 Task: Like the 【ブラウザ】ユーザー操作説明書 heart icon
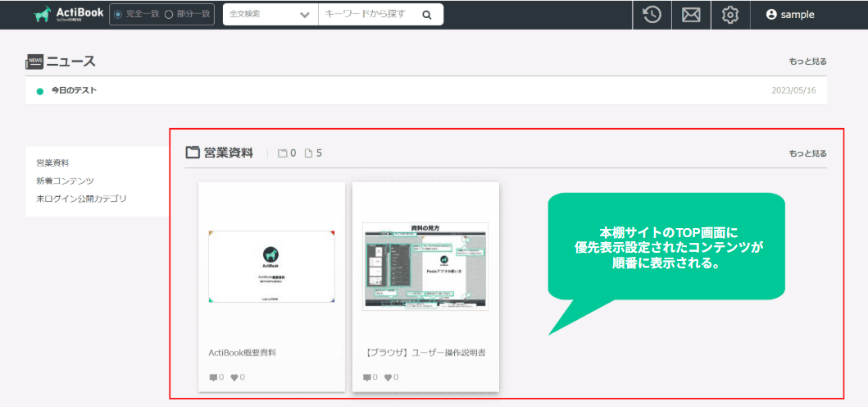(x=389, y=377)
